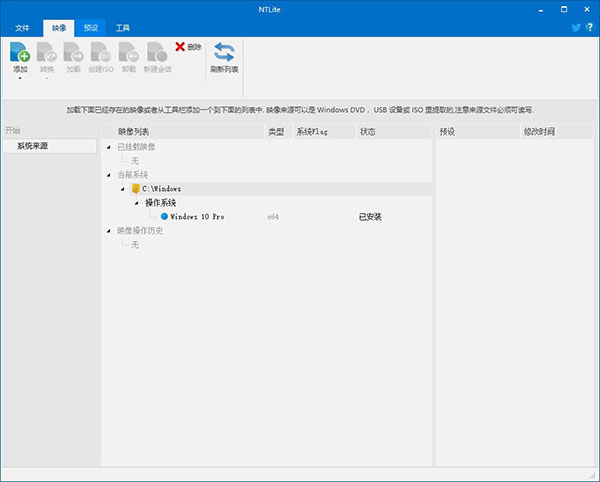Collapse the C:\Windows node
The width and height of the screenshot is (600, 482).
click(122, 189)
